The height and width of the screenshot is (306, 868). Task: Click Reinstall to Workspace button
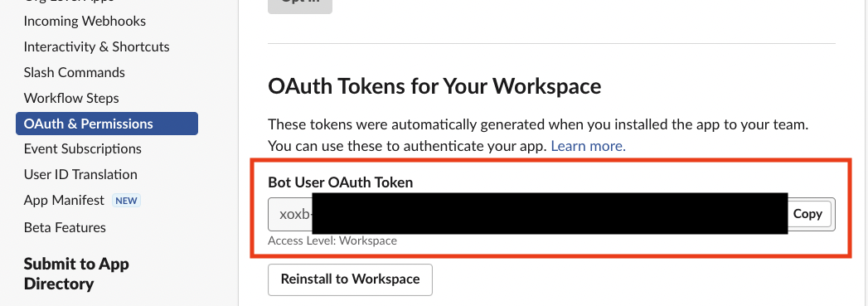pyautogui.click(x=350, y=279)
